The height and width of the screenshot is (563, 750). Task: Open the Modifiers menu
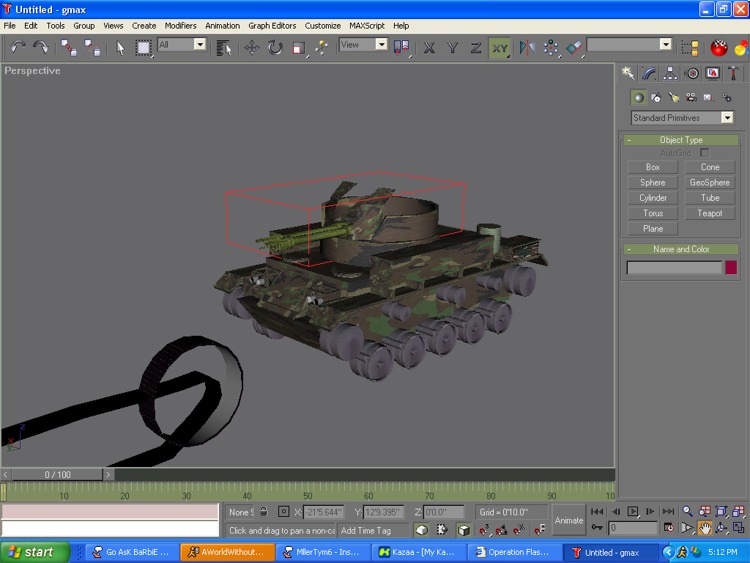[181, 25]
